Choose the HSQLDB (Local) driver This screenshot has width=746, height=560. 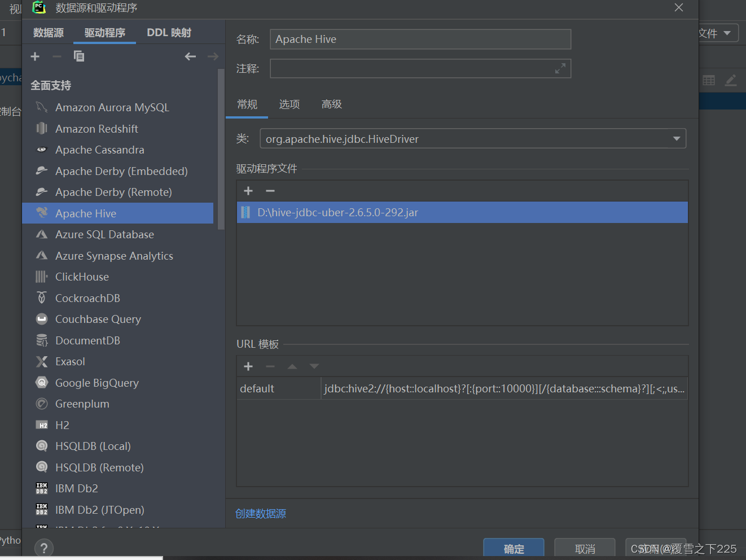click(117, 446)
